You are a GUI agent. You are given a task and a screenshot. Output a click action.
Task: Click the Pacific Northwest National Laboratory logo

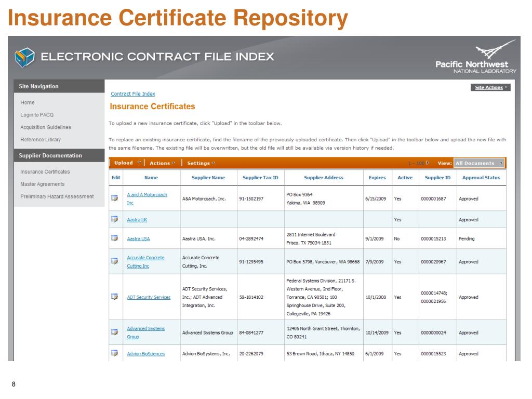[x=476, y=56]
